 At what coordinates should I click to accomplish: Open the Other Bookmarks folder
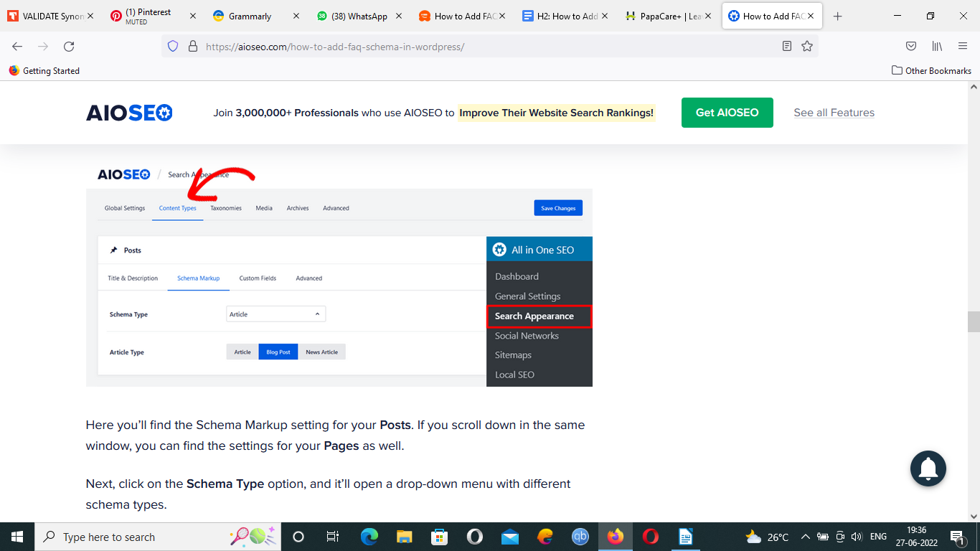pyautogui.click(x=931, y=70)
